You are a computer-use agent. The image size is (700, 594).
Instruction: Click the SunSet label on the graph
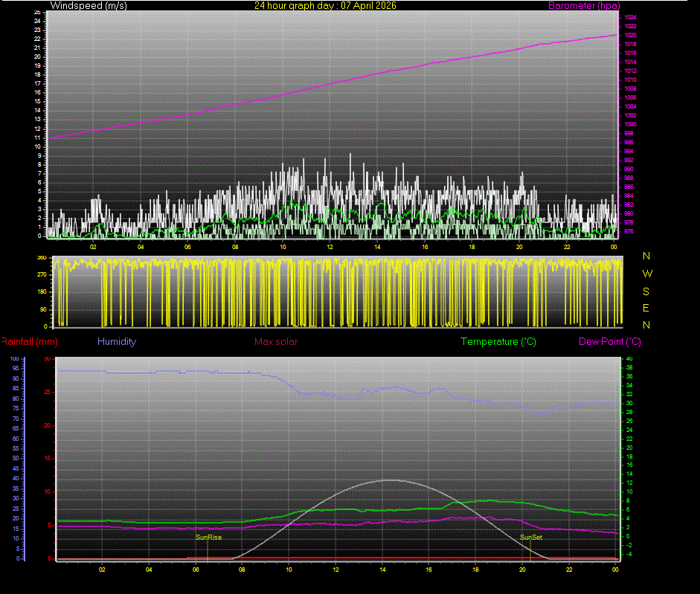tap(530, 537)
